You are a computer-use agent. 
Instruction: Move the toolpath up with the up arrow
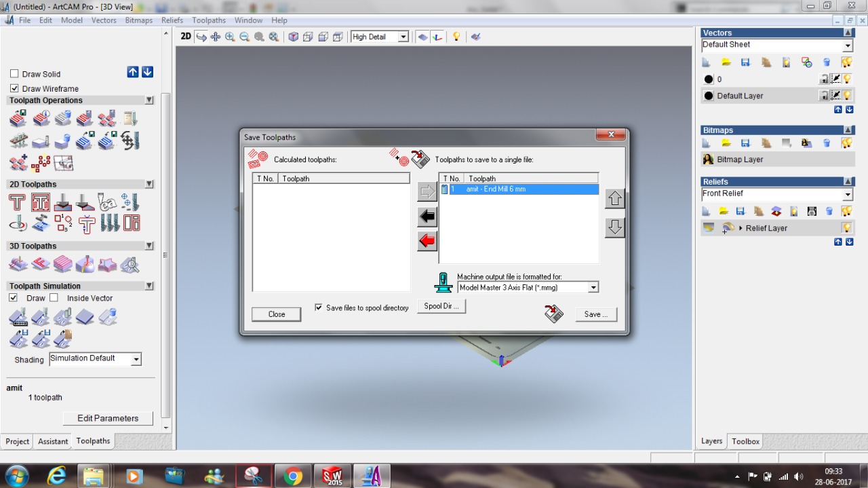coord(615,199)
